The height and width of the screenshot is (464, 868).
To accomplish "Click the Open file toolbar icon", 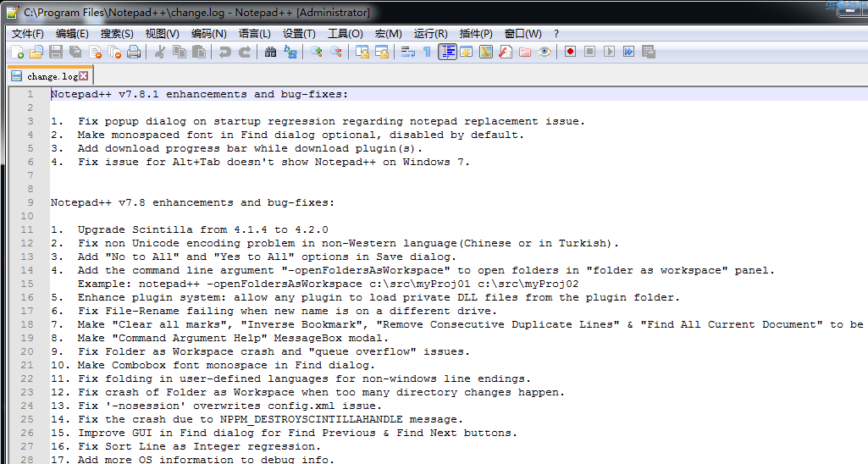I will pos(36,52).
